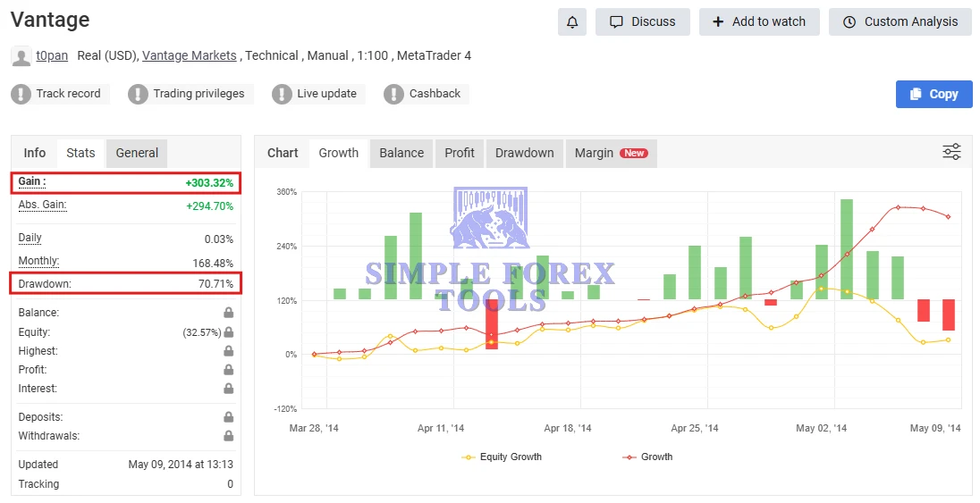Click the Balance lock icon
The image size is (980, 503).
(x=229, y=313)
